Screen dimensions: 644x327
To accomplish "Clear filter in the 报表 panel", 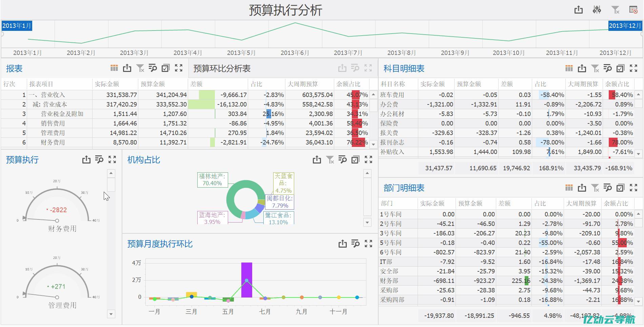I will pyautogui.click(x=140, y=68).
